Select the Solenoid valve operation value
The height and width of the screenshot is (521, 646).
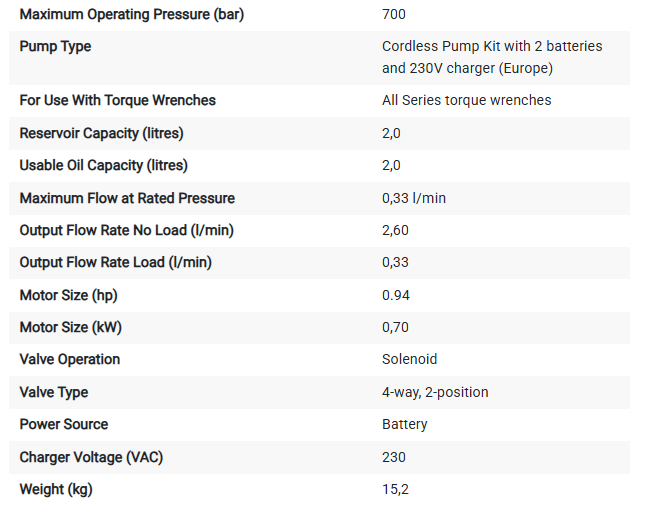coord(409,359)
